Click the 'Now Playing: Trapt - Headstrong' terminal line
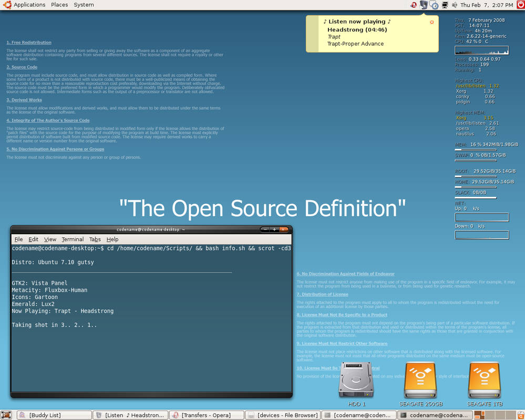Viewport: 525px width, 420px height. [x=63, y=311]
